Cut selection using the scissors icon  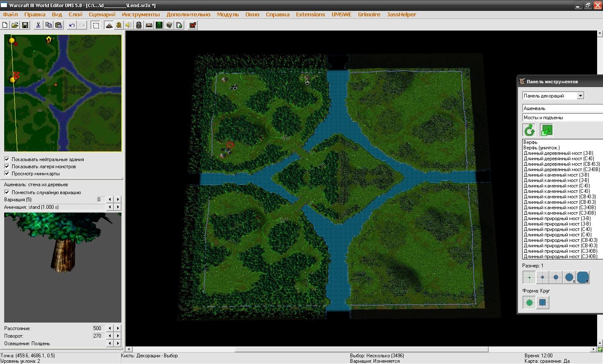[38, 25]
